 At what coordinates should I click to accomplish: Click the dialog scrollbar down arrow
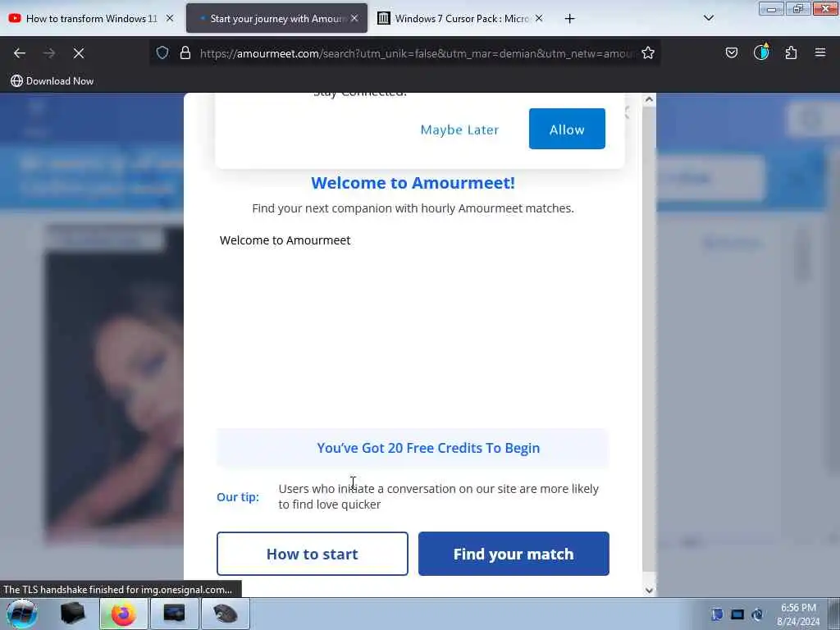pos(650,591)
